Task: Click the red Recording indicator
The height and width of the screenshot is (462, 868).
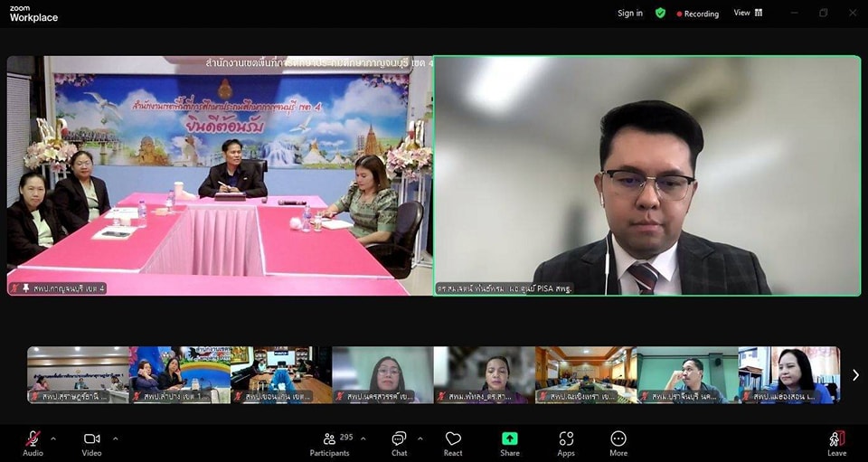Action: (x=697, y=14)
